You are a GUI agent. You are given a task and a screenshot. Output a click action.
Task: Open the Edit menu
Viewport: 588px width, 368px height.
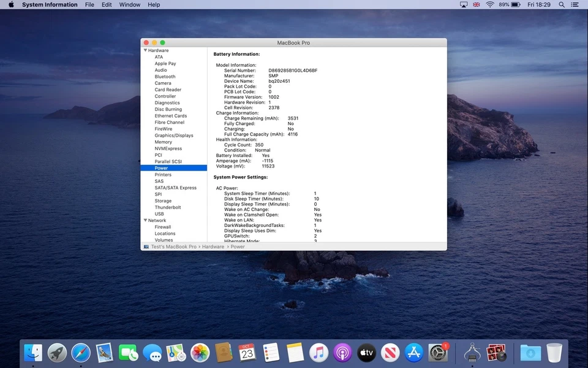[107, 4]
